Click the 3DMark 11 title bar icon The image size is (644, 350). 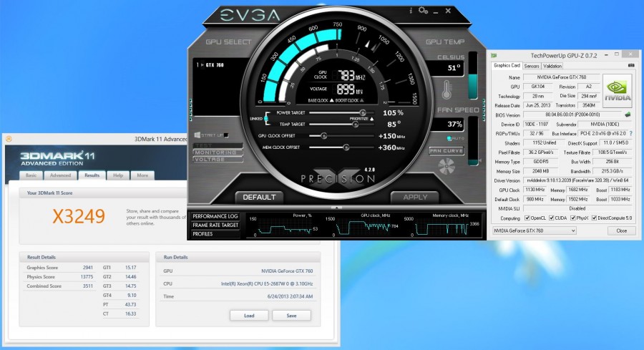tap(9, 139)
